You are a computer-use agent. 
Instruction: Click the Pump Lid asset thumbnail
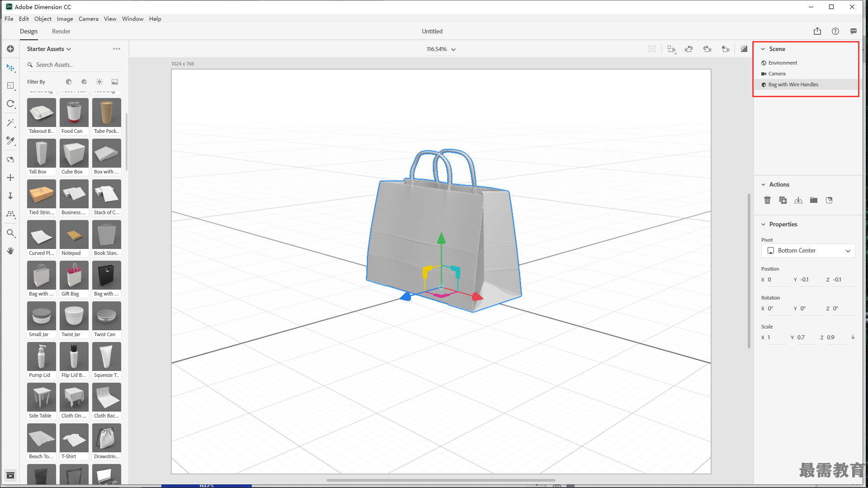pyautogui.click(x=42, y=357)
